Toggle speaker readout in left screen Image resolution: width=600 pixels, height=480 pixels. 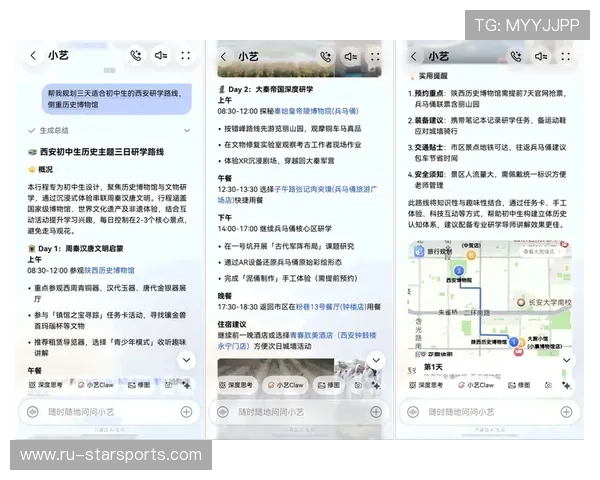pos(161,56)
